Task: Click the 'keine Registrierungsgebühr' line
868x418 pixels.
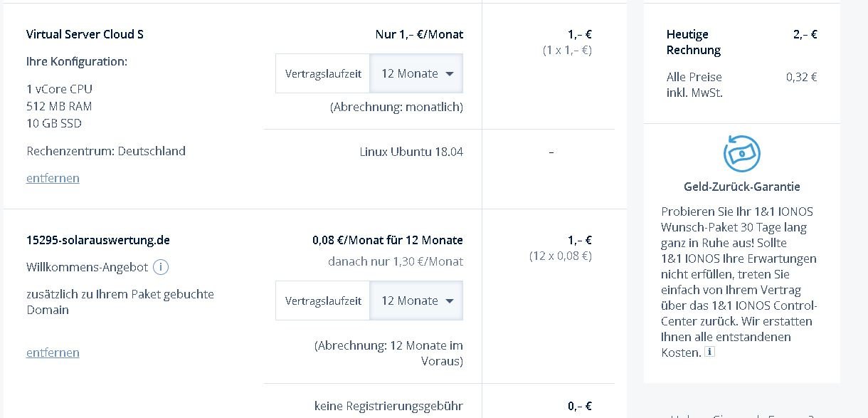Action: pyautogui.click(x=388, y=406)
